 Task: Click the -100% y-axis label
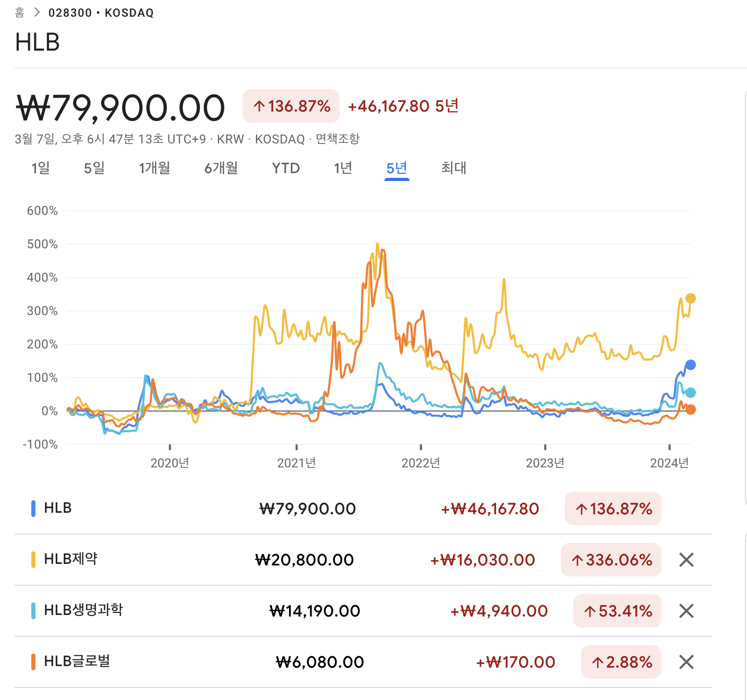(40, 444)
